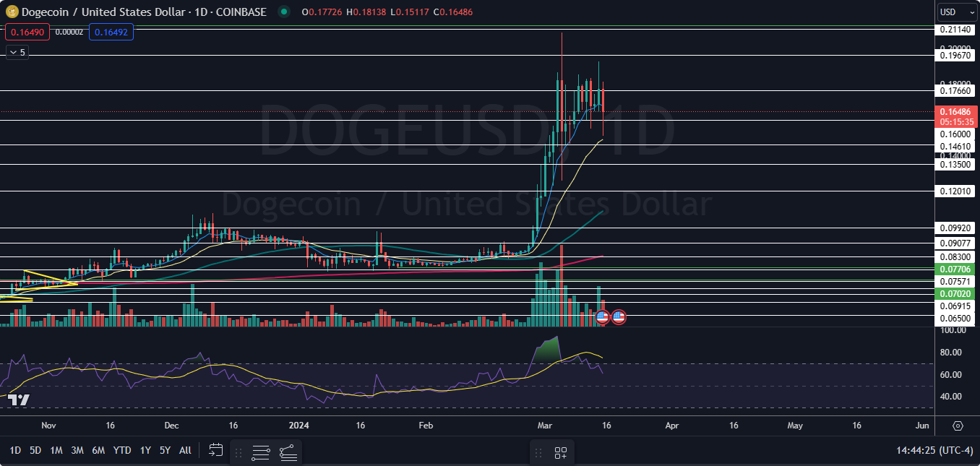Click the TradingView logo on chart
The image size is (980, 466).
pos(20,400)
